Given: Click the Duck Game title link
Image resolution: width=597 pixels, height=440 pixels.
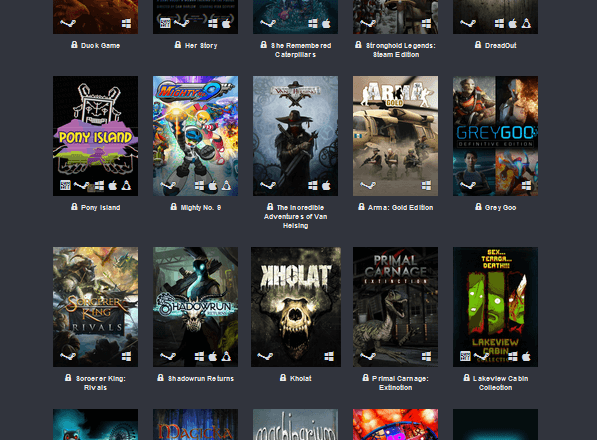Looking at the screenshot, I should (101, 46).
